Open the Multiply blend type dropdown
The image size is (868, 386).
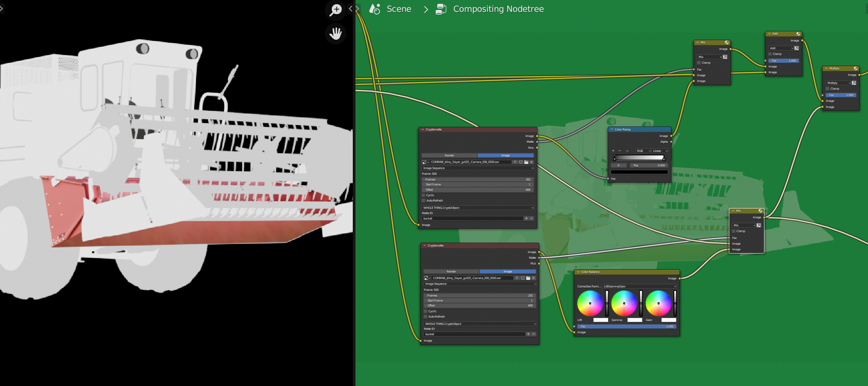tap(838, 83)
